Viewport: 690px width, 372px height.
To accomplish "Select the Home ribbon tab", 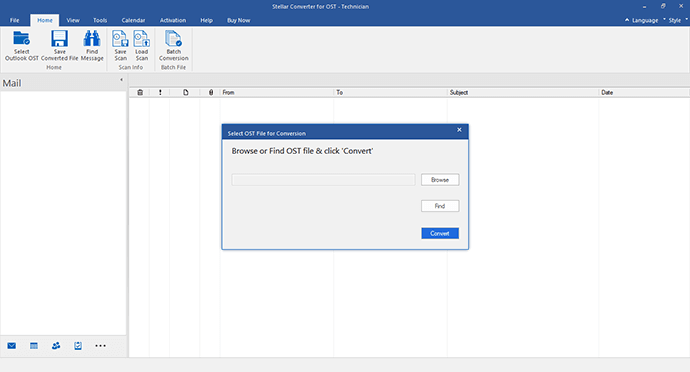I will [x=44, y=20].
